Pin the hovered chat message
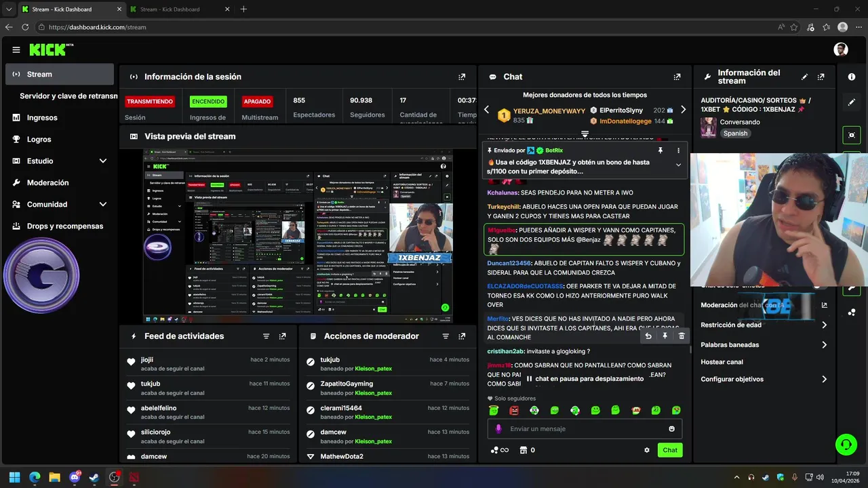This screenshot has height=488, width=868. point(665,335)
